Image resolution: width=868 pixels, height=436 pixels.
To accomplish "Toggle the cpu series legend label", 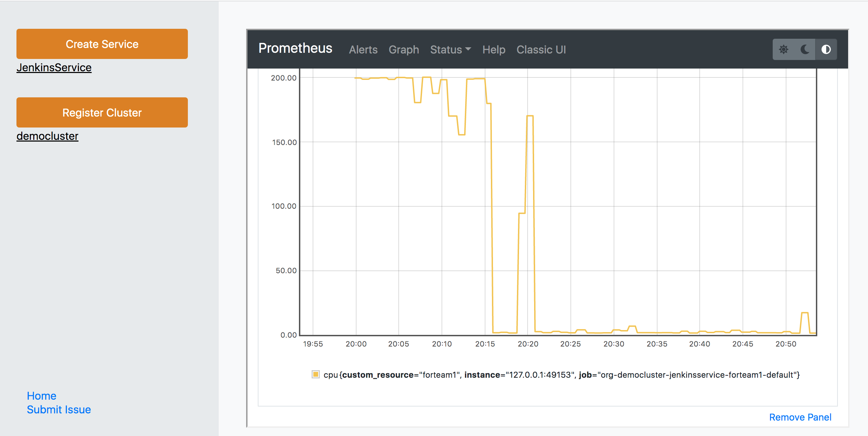I will 561,375.
